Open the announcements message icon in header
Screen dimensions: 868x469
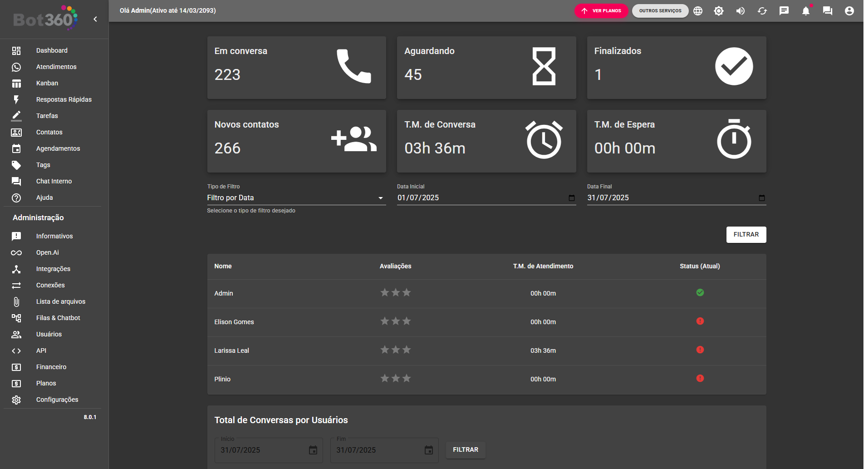point(784,11)
